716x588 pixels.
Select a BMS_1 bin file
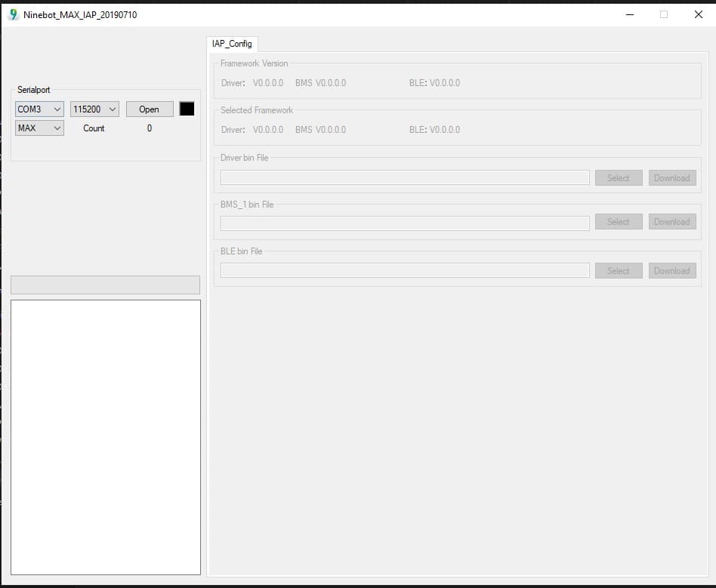(618, 221)
